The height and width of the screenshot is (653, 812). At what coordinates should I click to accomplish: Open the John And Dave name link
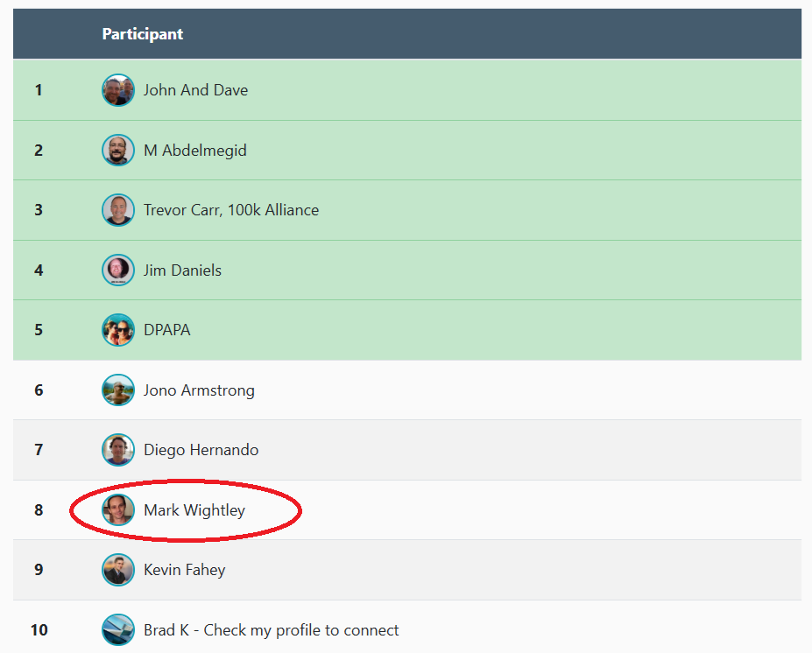(195, 90)
